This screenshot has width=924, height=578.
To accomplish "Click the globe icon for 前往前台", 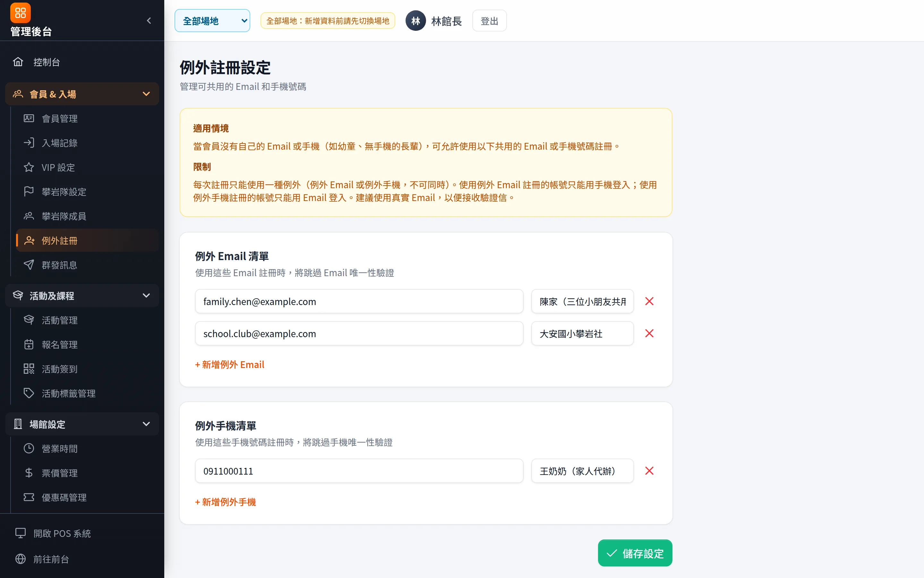I will (x=20, y=559).
